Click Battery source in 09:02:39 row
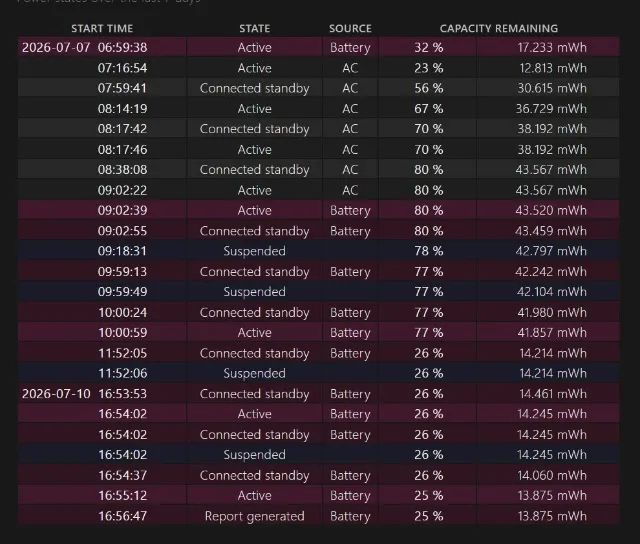Image resolution: width=640 pixels, height=544 pixels. [x=350, y=211]
